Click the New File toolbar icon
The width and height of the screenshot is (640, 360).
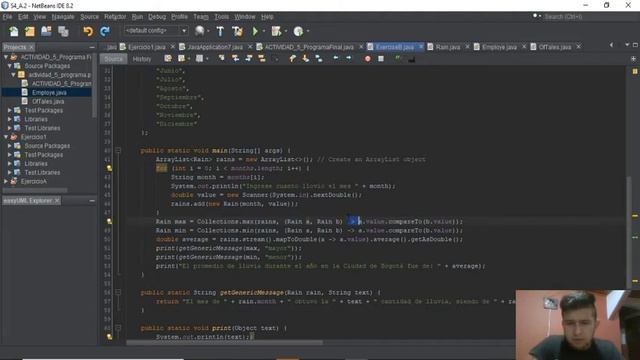tap(13, 31)
